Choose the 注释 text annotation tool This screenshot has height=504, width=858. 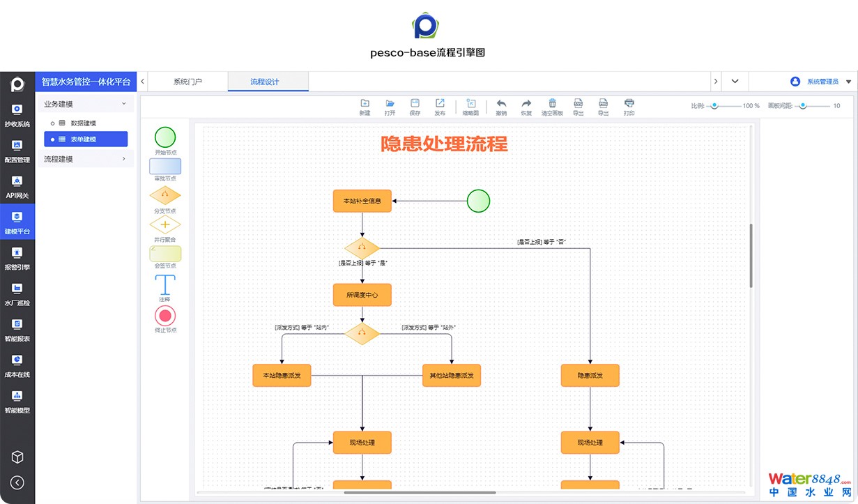click(165, 284)
